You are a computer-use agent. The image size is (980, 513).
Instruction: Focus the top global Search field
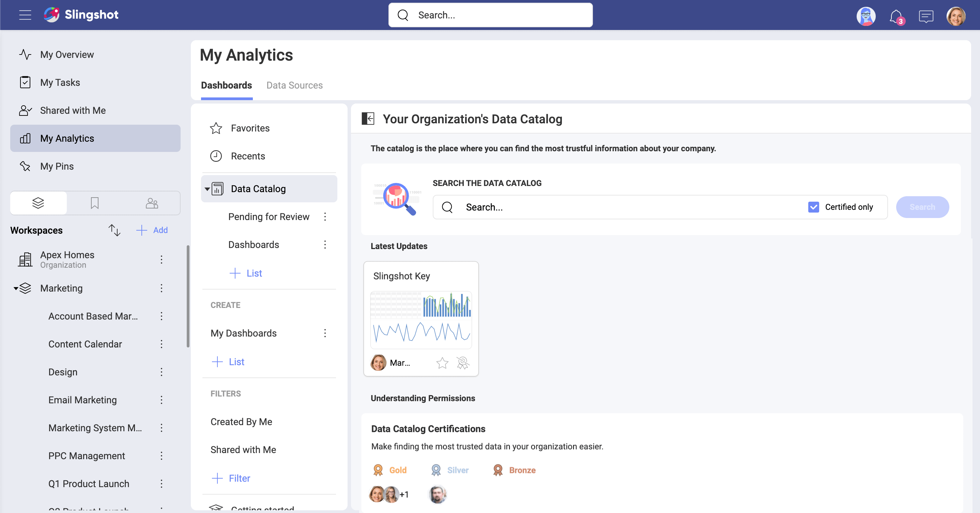490,15
